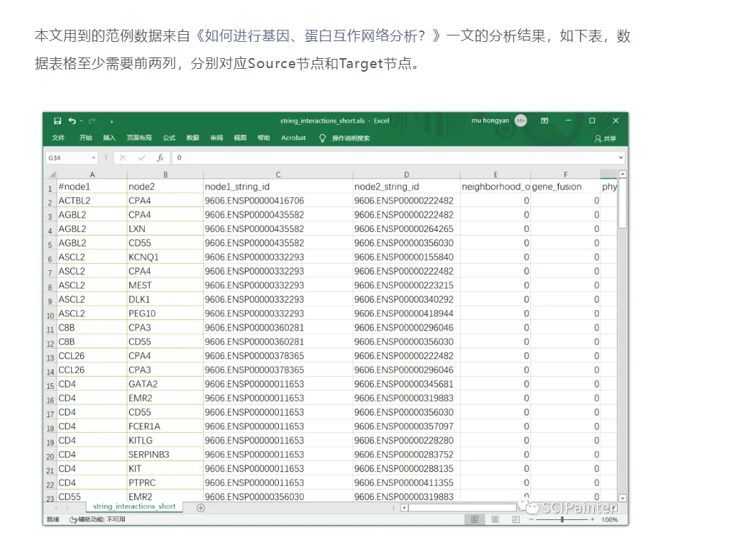Select row 10 header
756x547 pixels.
pos(50,314)
